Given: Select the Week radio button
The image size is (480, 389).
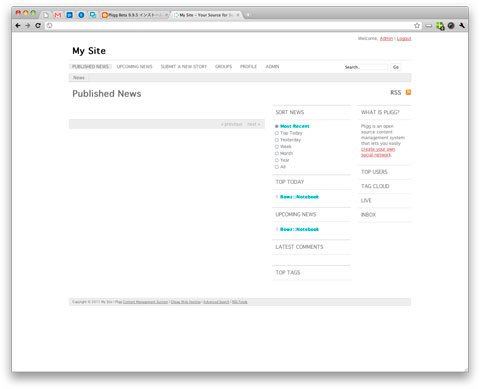Looking at the screenshot, I should [x=277, y=147].
